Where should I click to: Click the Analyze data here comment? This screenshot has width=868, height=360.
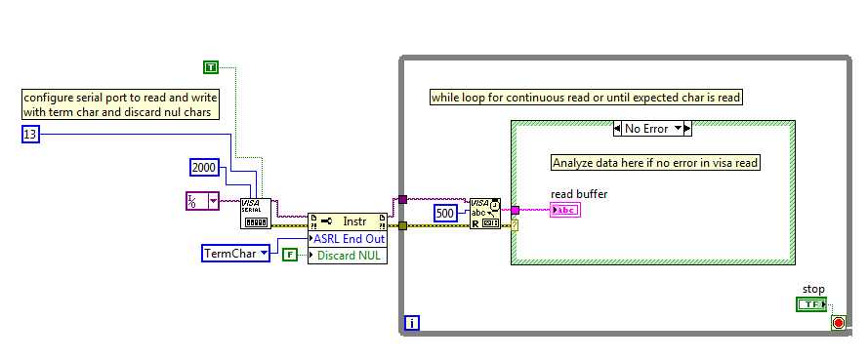655,163
